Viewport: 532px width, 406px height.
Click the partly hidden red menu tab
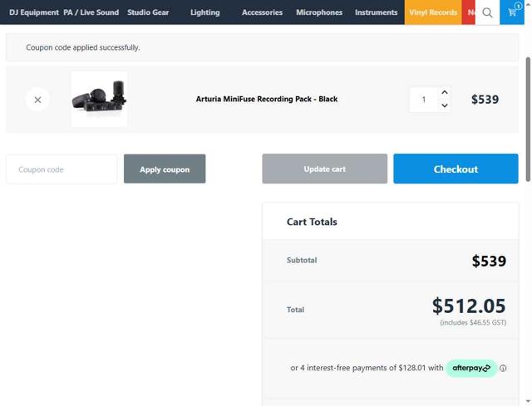(x=469, y=12)
